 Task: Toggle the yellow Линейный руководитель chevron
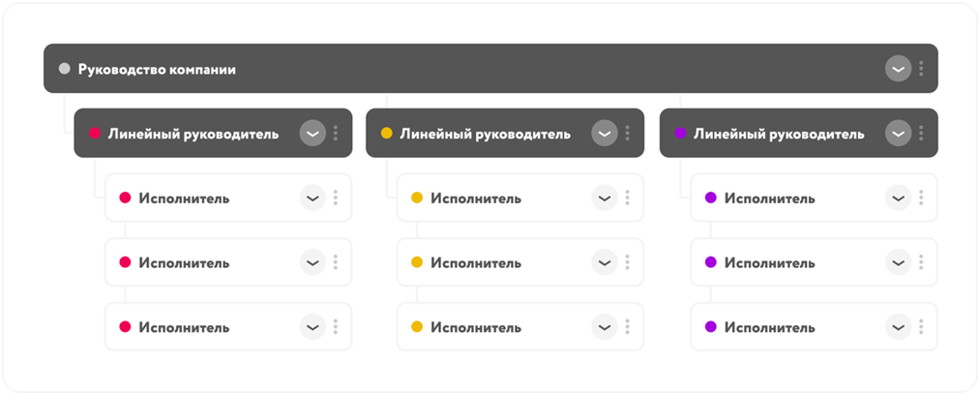pos(604,134)
